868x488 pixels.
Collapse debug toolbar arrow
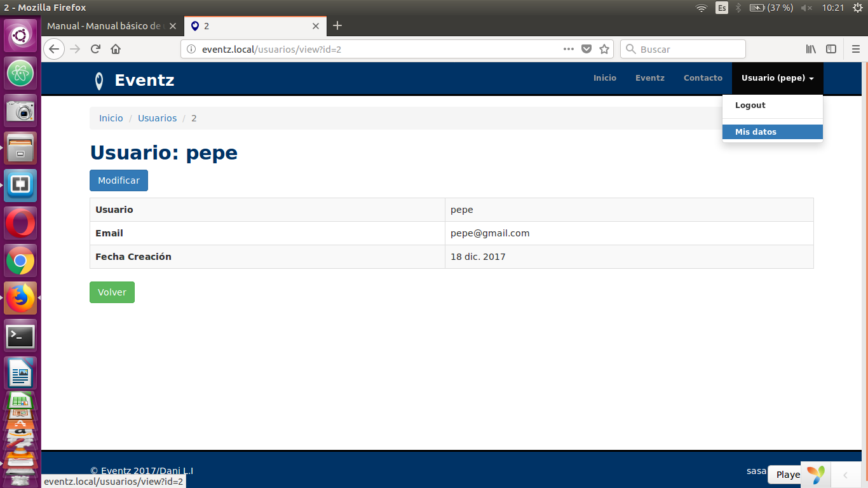pos(845,475)
